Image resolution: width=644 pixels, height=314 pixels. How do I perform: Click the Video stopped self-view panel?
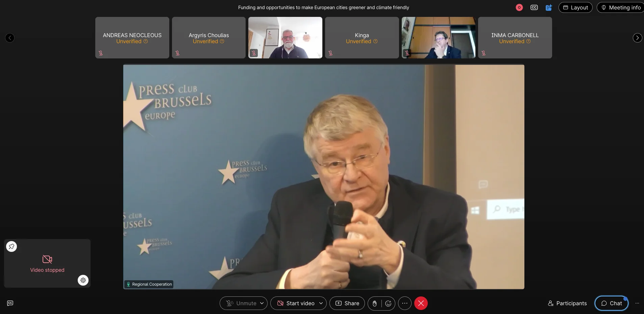pyautogui.click(x=47, y=263)
